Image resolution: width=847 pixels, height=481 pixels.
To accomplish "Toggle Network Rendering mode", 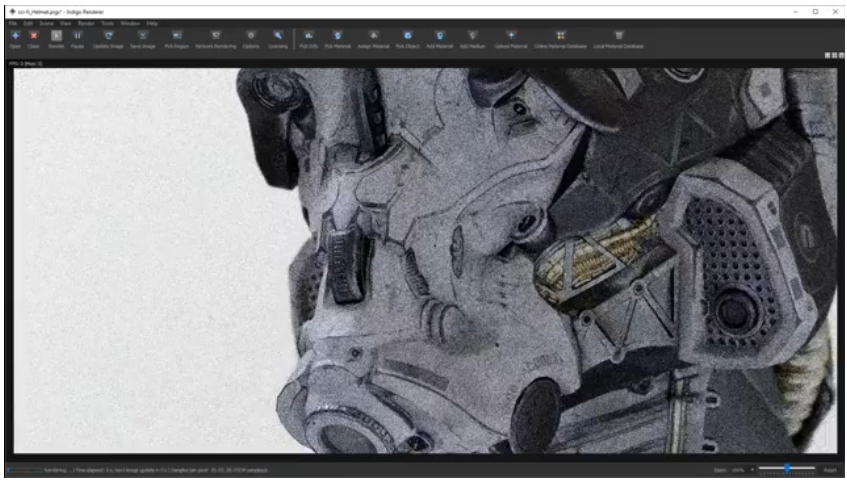I will [215, 37].
